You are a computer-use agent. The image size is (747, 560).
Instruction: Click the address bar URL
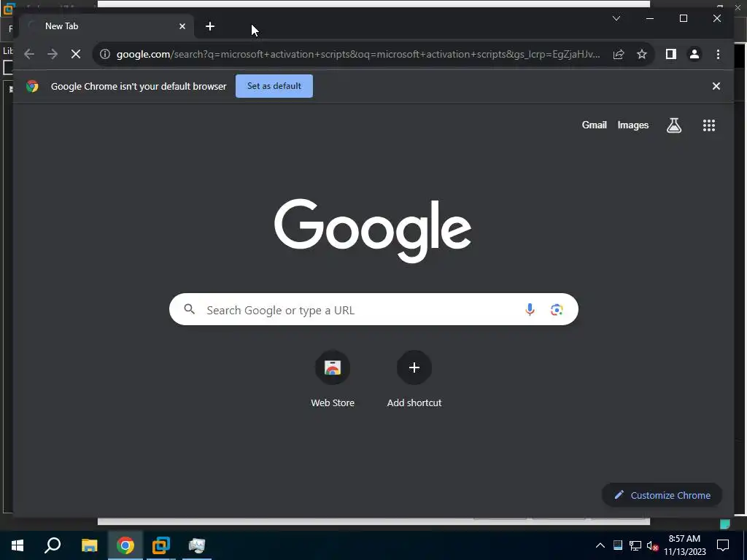(358, 54)
